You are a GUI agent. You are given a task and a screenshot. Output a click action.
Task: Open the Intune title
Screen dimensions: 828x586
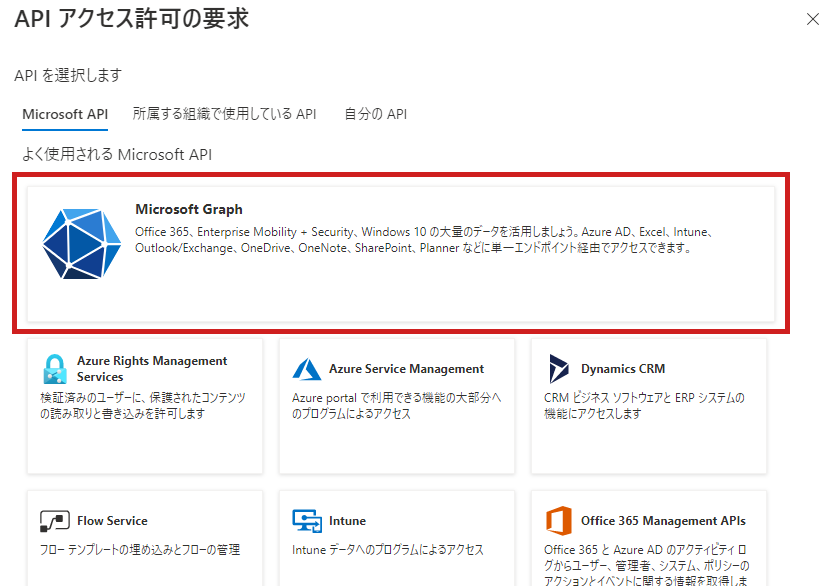pyautogui.click(x=347, y=521)
